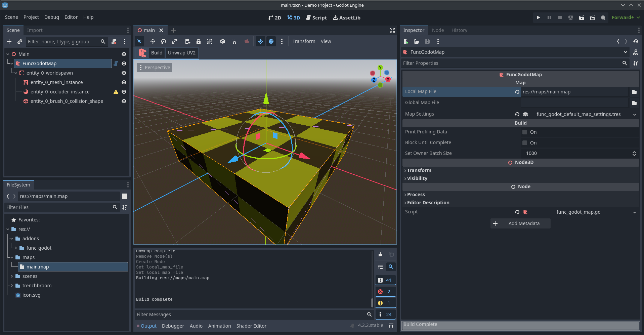Click the Build button
Image resolution: width=644 pixels, height=335 pixels.
(157, 53)
